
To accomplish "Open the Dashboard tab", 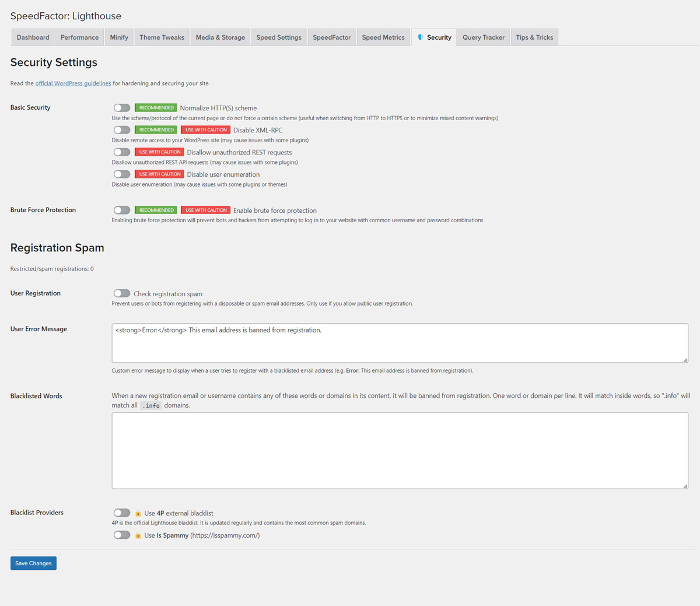I will (33, 37).
